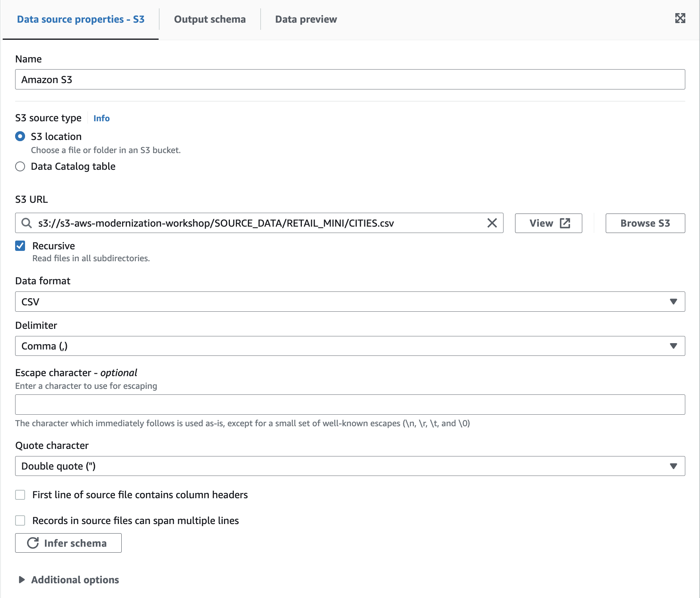The height and width of the screenshot is (598, 700).
Task: Enable first line contains column headers checkbox
Action: (x=20, y=495)
